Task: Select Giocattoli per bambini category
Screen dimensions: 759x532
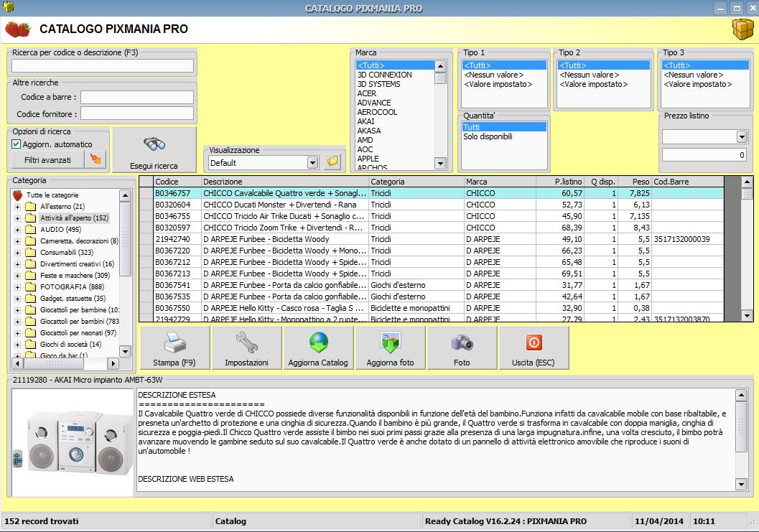Action: click(x=80, y=322)
